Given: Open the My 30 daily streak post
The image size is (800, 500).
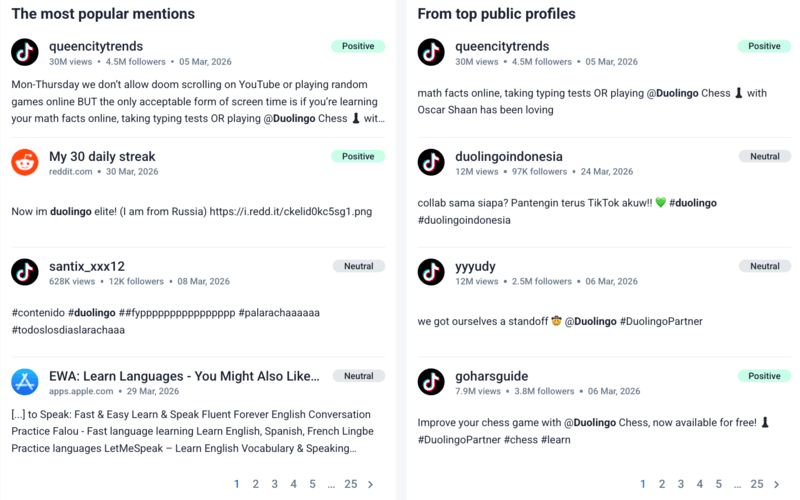Looking at the screenshot, I should [102, 156].
